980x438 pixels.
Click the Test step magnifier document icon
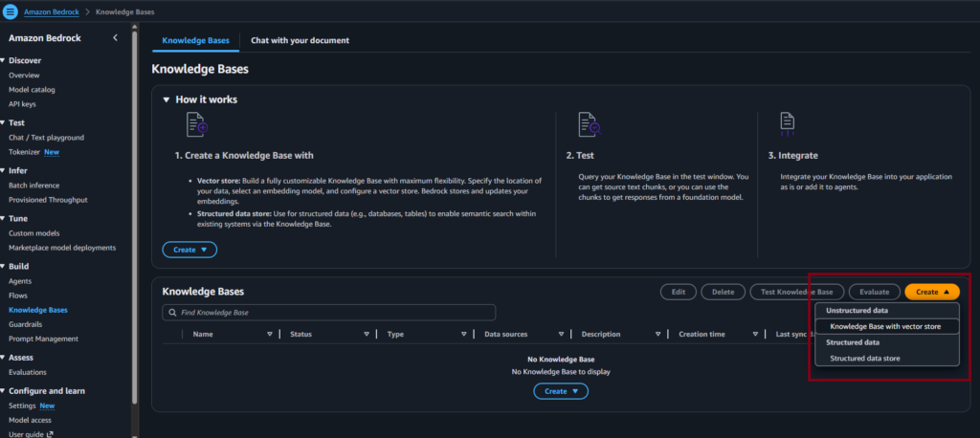(589, 124)
